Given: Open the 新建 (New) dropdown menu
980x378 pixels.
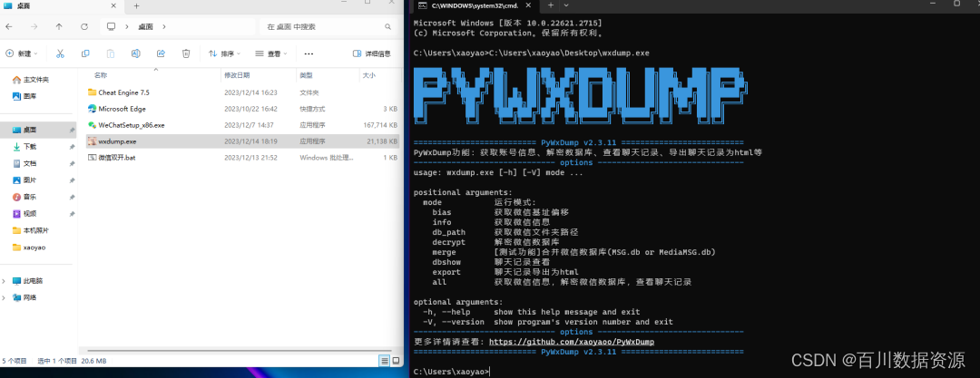Looking at the screenshot, I should click(x=21, y=53).
